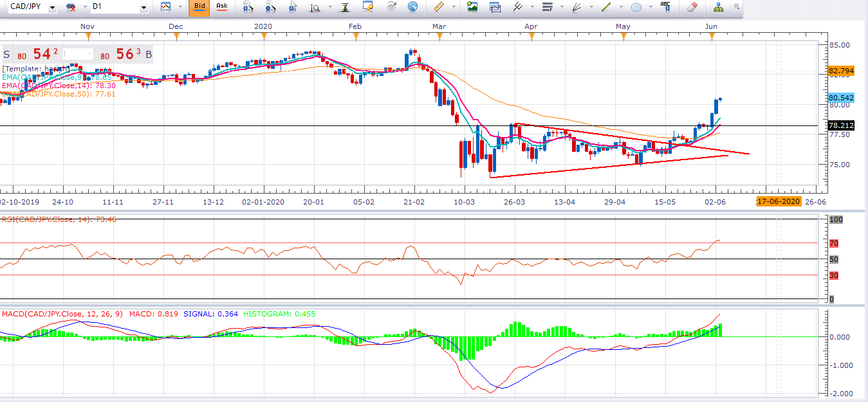The height and width of the screenshot is (402, 868).
Task: Click the EMA Close 9 indicator label
Action: [x=57, y=77]
